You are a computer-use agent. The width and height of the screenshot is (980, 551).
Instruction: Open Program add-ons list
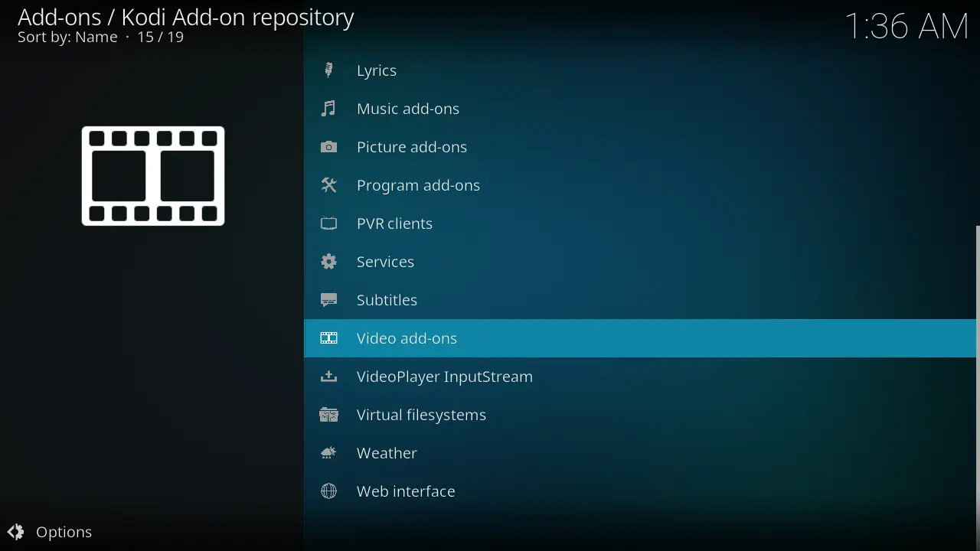(642, 185)
